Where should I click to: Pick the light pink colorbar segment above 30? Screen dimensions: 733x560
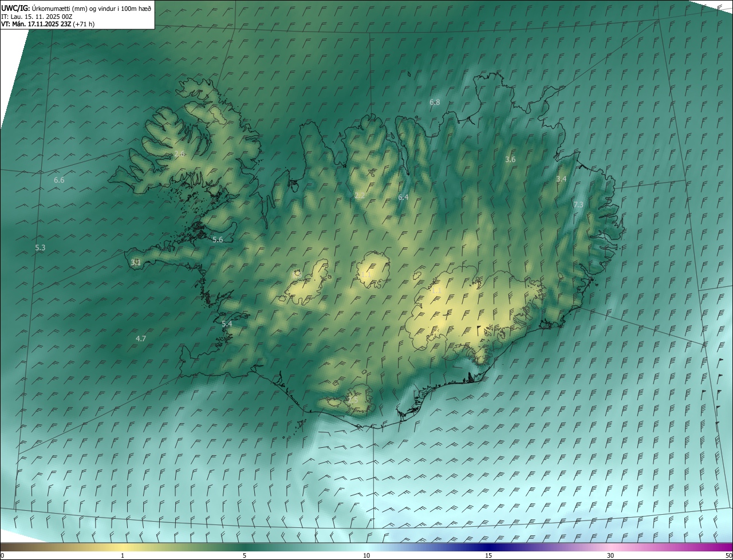point(610,547)
